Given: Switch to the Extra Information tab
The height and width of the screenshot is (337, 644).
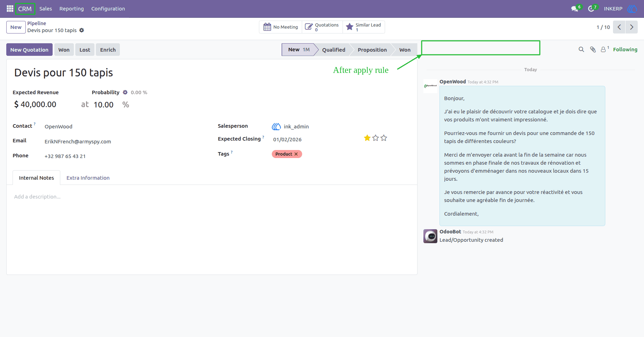Looking at the screenshot, I should [x=88, y=178].
